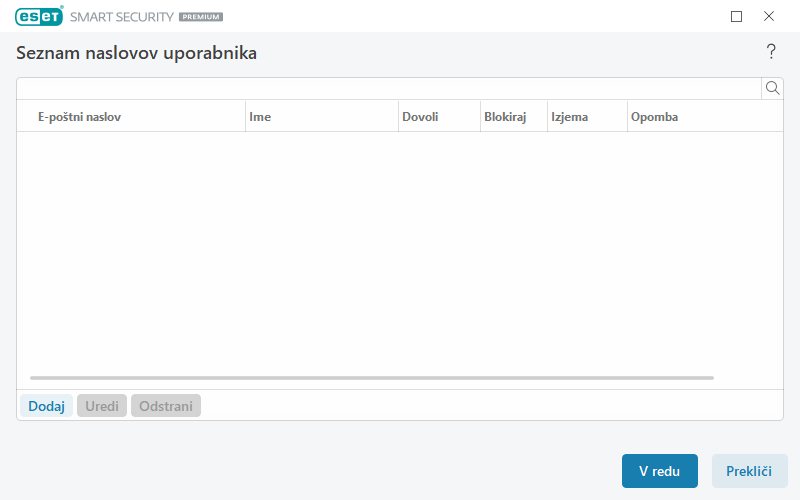The height and width of the screenshot is (500, 800).
Task: Click the Izjema column header
Action: [587, 117]
